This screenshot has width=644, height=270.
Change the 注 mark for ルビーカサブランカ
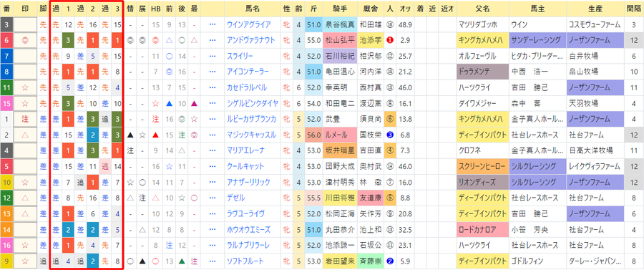26,119
